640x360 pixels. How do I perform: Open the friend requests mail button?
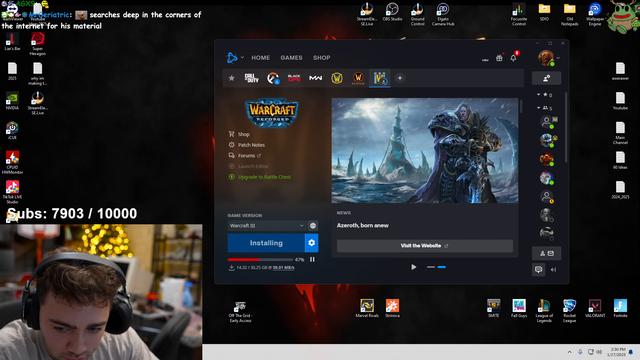[547, 253]
